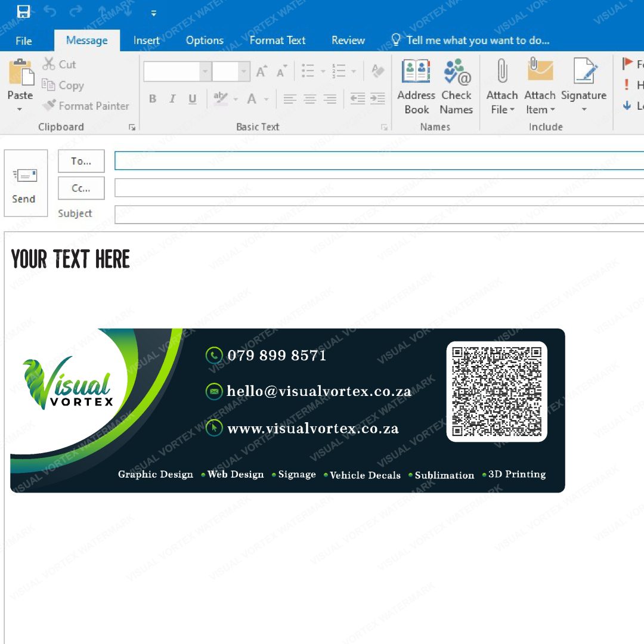Align text left
This screenshot has height=644, width=644.
click(290, 98)
